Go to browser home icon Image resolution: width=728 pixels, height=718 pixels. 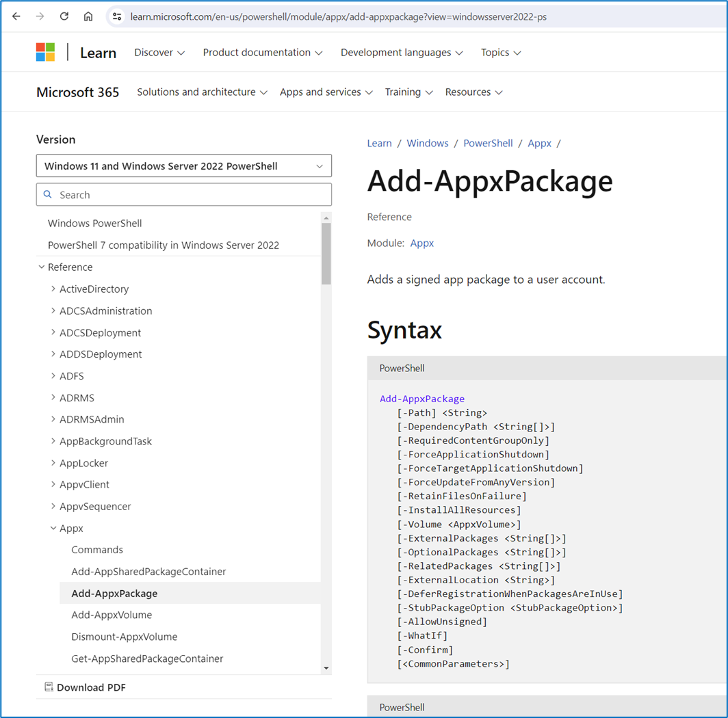88,16
